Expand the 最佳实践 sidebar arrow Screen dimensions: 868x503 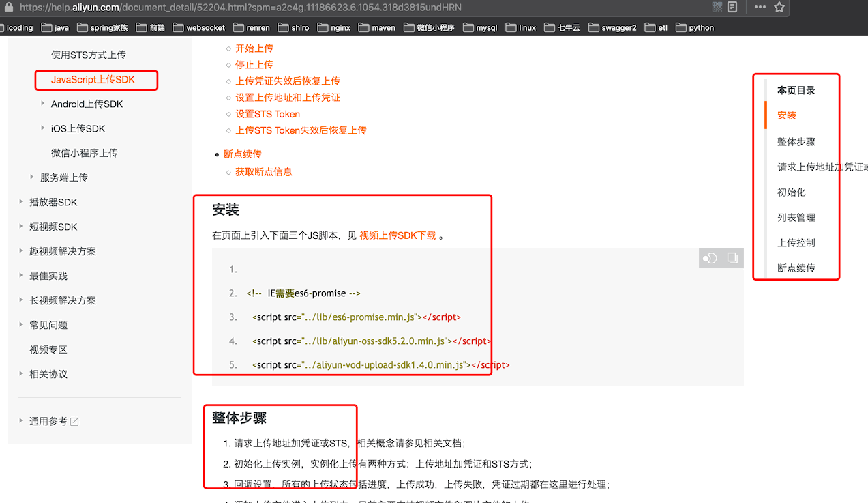point(21,276)
